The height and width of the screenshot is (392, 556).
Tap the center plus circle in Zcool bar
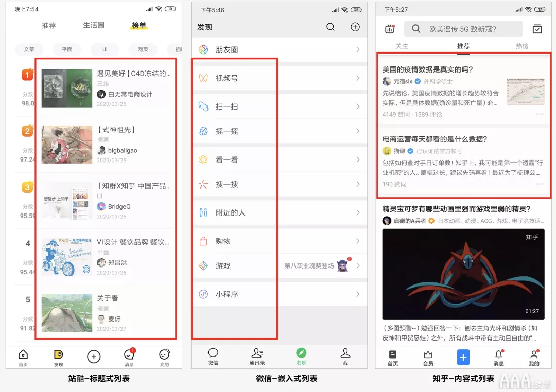[94, 356]
